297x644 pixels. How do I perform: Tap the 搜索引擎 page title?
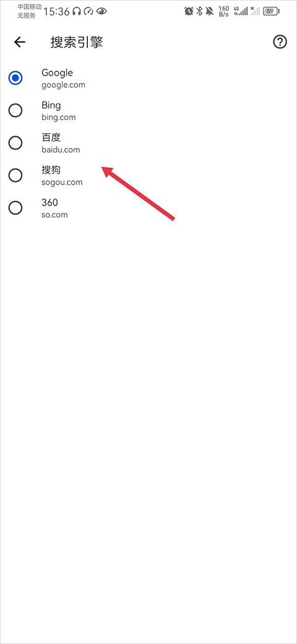click(x=77, y=42)
